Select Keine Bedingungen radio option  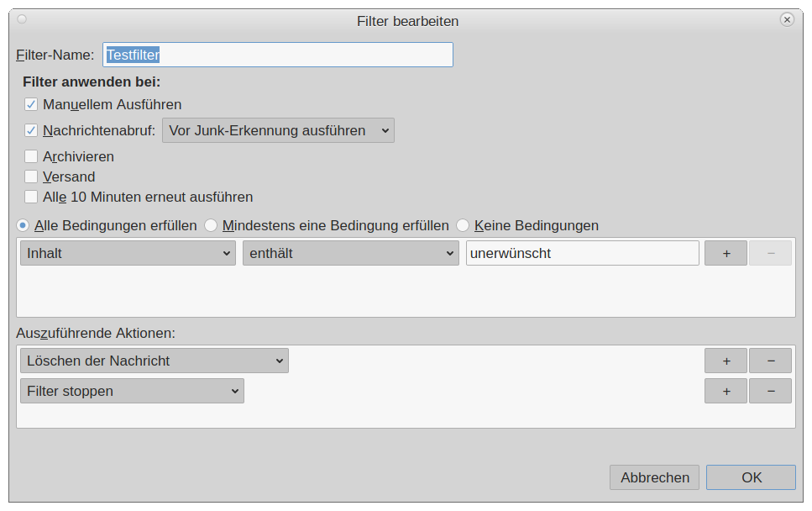tap(463, 225)
